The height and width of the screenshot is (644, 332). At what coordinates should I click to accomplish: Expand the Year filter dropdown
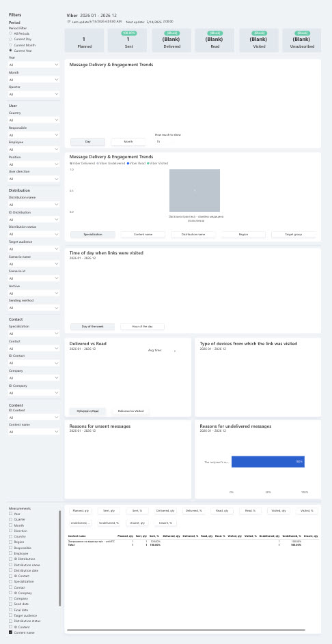point(33,65)
